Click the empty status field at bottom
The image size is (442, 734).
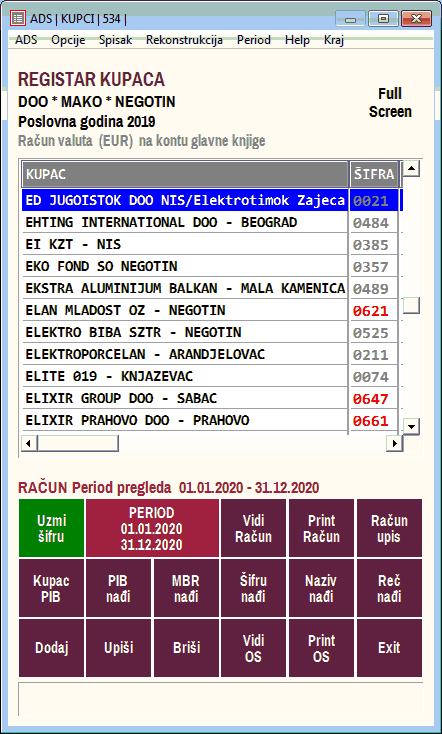pyautogui.click(x=221, y=699)
